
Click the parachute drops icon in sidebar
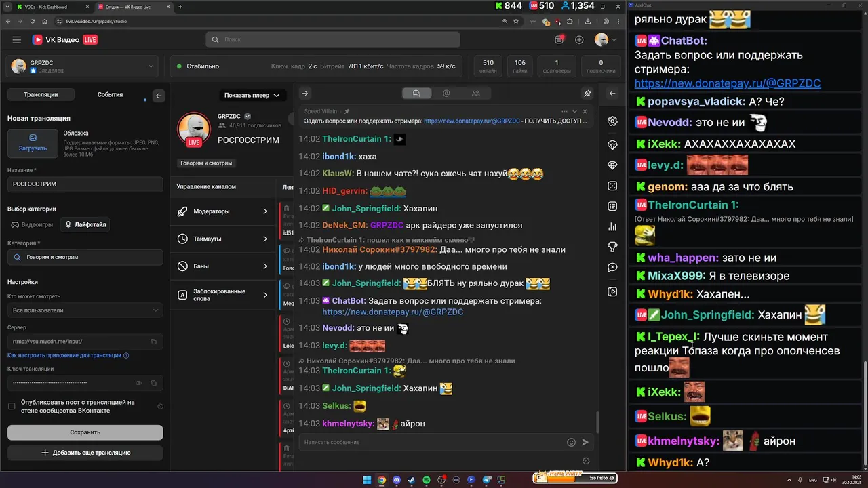(x=612, y=145)
